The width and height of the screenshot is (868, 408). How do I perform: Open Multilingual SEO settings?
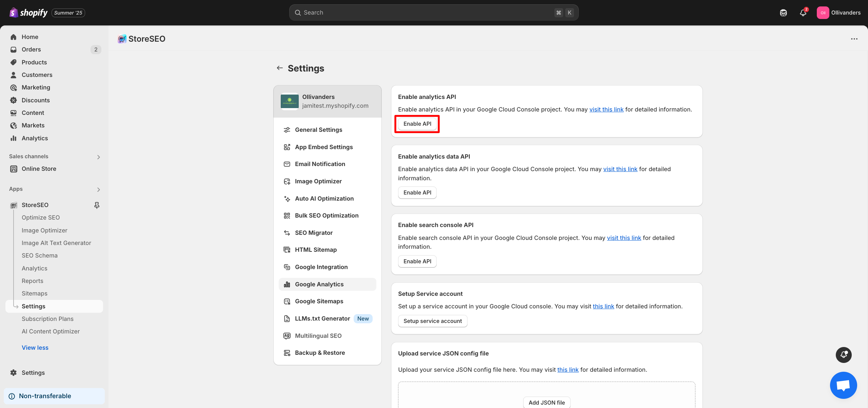click(x=328, y=336)
